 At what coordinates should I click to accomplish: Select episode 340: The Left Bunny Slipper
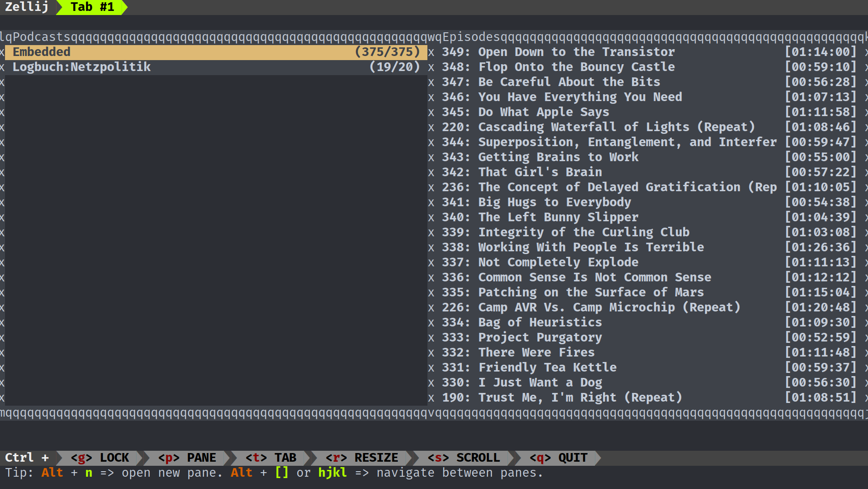tap(649, 217)
